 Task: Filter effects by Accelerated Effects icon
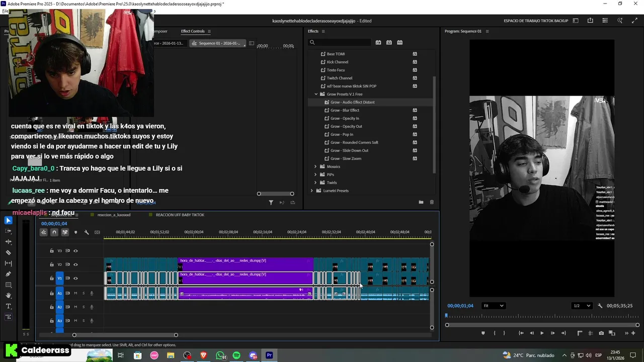(378, 42)
